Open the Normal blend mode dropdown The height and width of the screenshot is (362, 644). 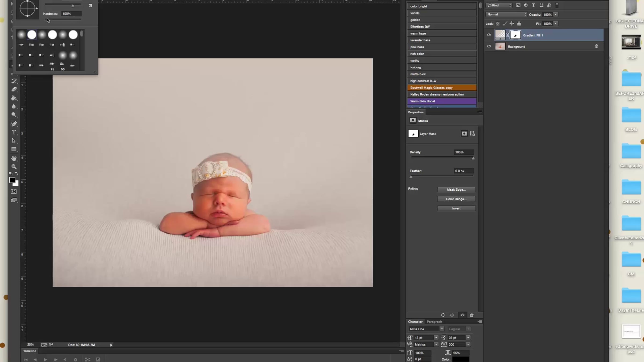506,14
